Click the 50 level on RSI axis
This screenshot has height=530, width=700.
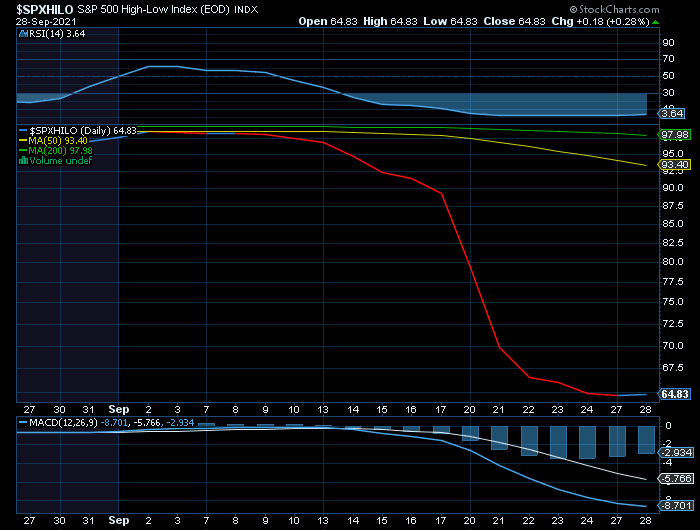click(668, 76)
